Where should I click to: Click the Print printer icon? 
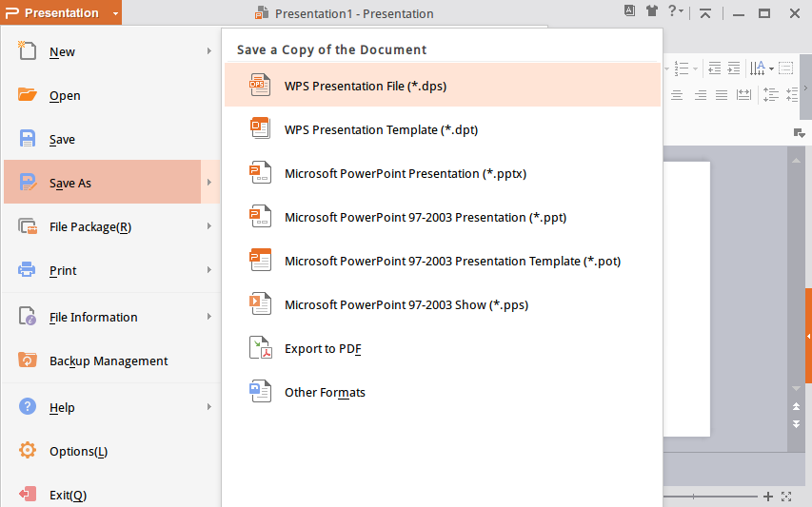pos(27,269)
